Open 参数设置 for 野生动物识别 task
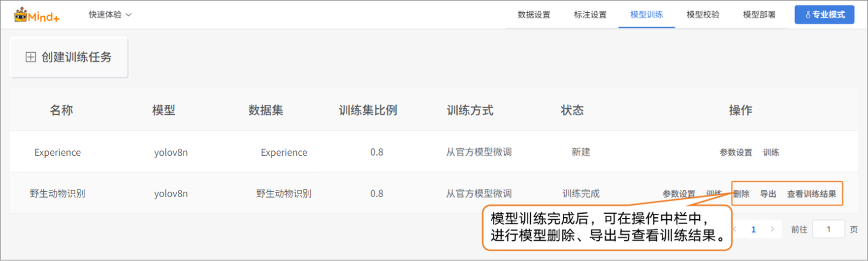This screenshot has height=261, width=868. 678,194
